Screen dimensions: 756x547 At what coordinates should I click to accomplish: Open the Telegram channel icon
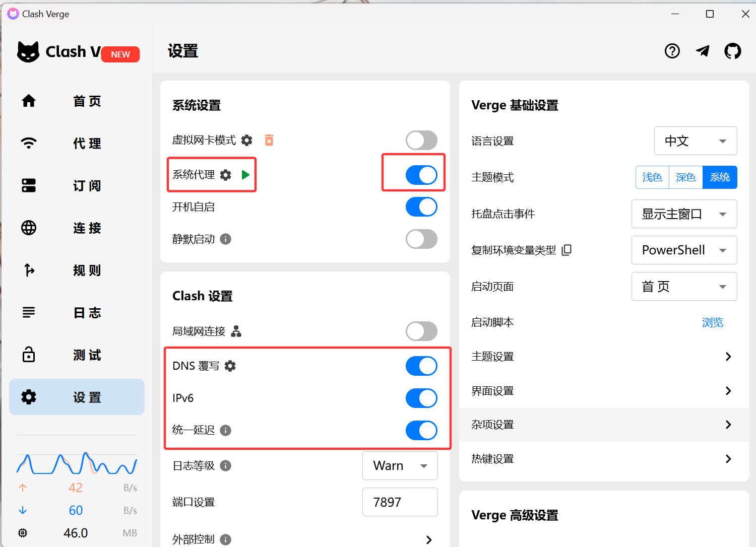coord(703,51)
